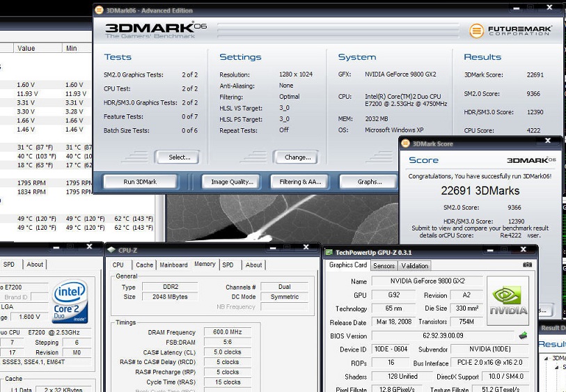Switch to Sensors tab in GPU-Z
The image size is (566, 392).
(384, 266)
